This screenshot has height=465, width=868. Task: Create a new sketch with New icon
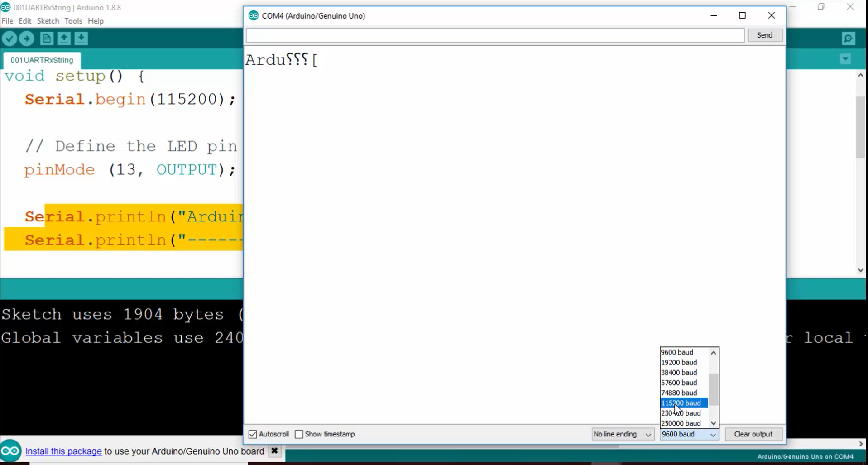pyautogui.click(x=47, y=38)
